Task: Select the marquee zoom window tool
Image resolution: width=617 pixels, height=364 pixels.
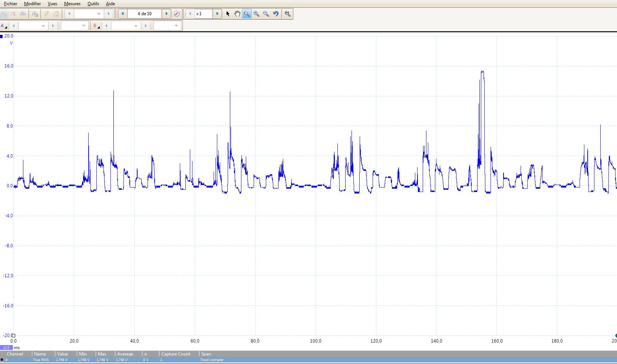Action: click(247, 14)
